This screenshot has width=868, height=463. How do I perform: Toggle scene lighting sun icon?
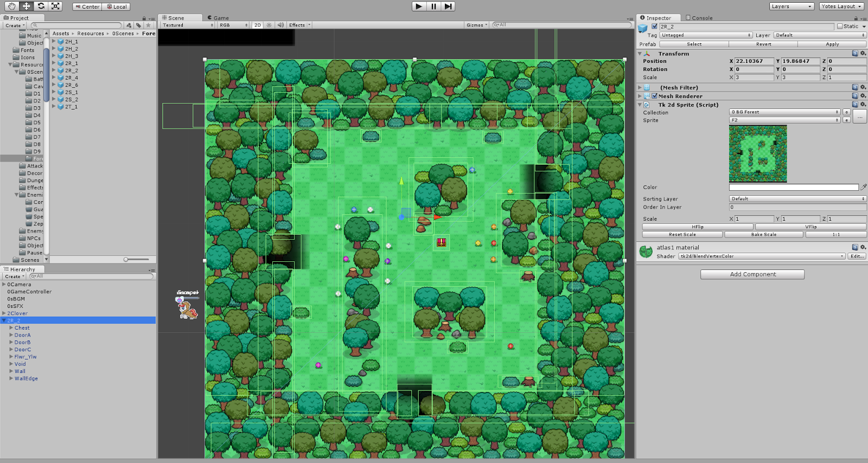[269, 25]
